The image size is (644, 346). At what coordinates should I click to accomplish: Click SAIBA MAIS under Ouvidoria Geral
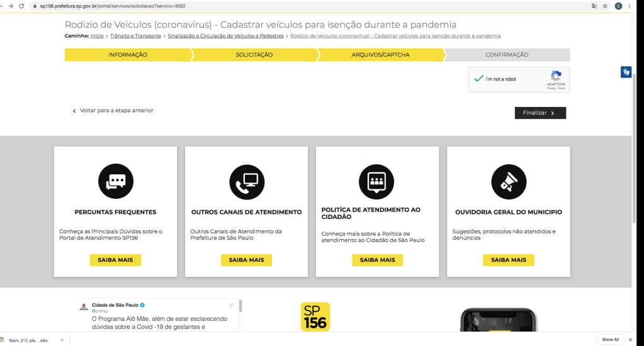[x=509, y=260]
